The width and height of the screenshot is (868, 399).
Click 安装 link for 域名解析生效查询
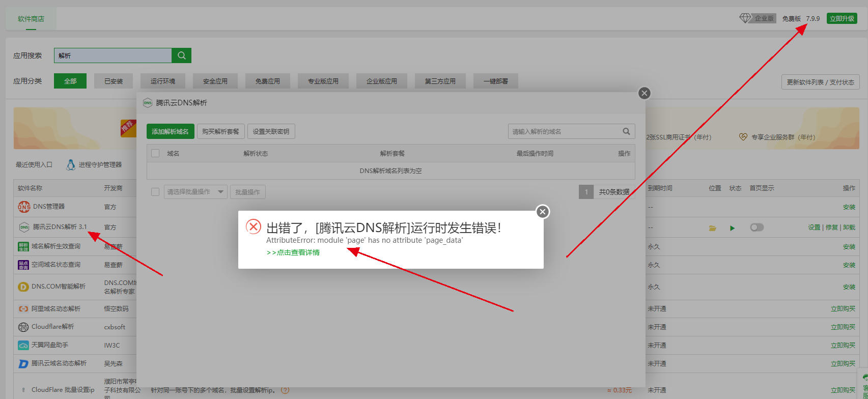click(849, 247)
